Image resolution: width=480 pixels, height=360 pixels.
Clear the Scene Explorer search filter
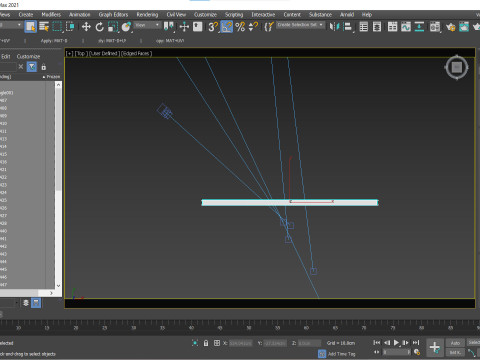(x=21, y=67)
